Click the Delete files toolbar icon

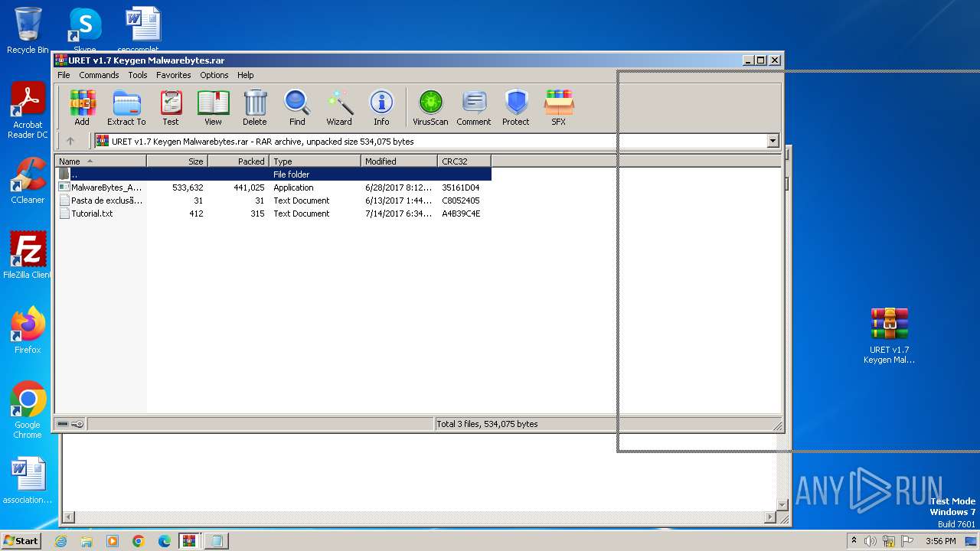(255, 107)
